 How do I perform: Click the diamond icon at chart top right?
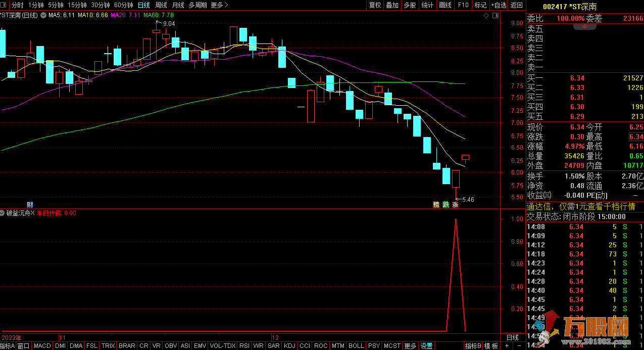coord(486,15)
